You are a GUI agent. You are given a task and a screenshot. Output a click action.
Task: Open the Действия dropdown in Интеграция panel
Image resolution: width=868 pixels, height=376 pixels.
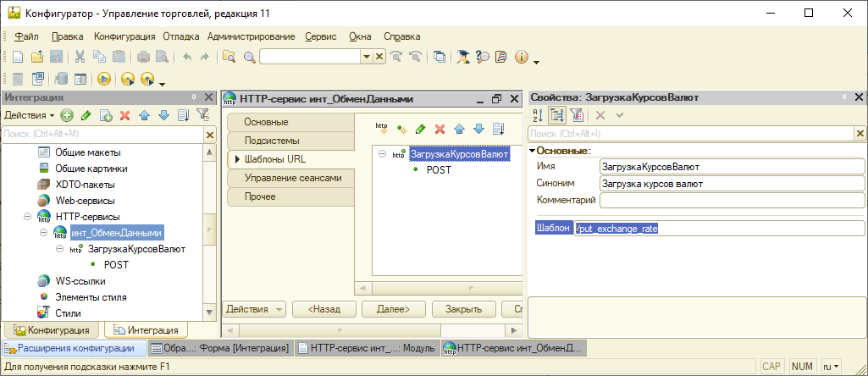coord(29,115)
